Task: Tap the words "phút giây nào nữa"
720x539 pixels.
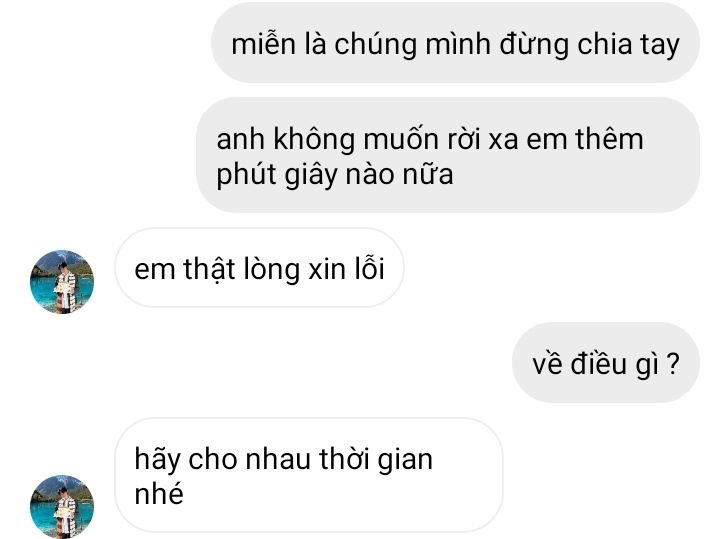Action: tap(335, 174)
